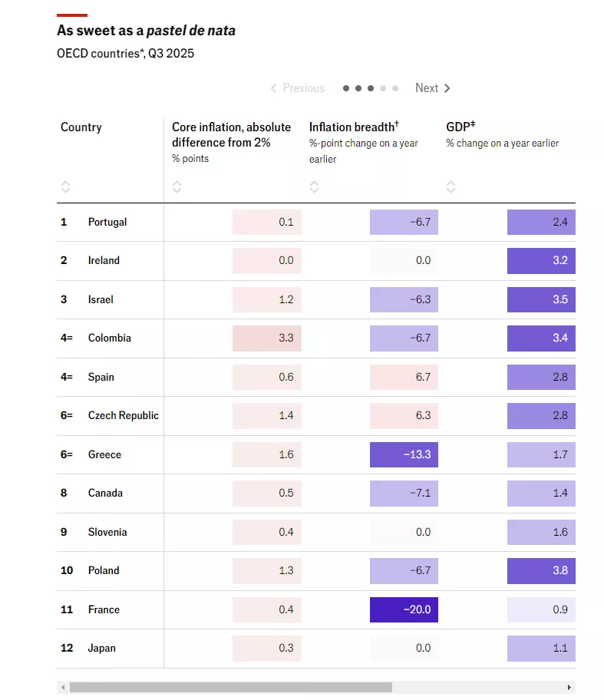Sort by GDP column

[x=451, y=187]
